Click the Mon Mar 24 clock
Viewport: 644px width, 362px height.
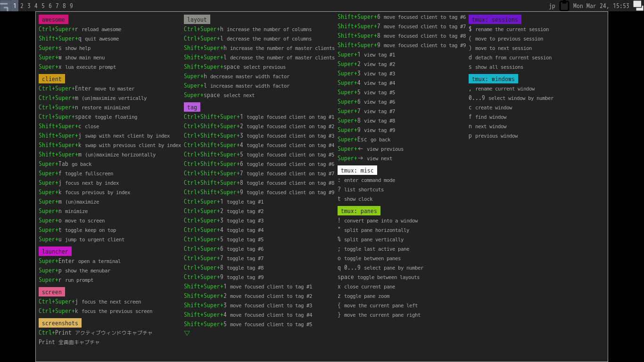tap(601, 6)
